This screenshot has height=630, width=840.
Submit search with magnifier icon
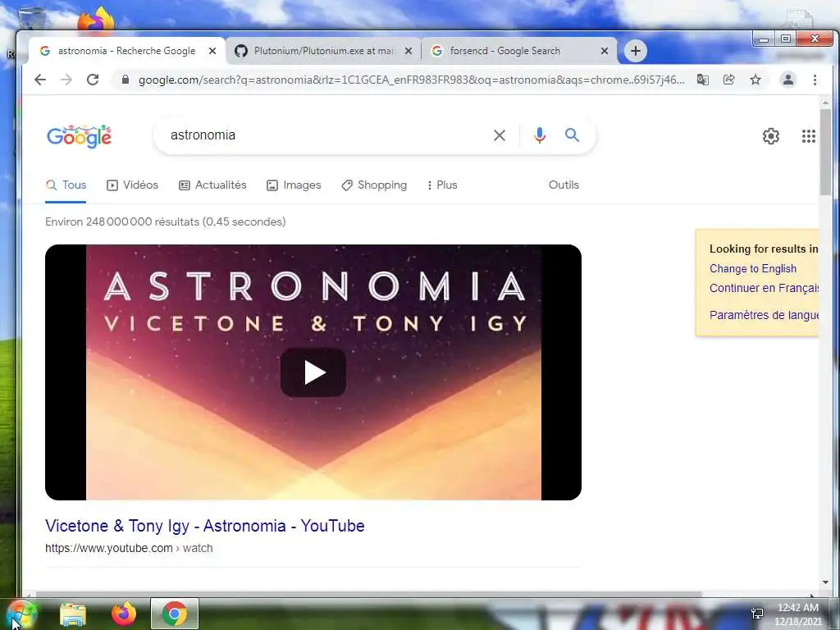[572, 135]
